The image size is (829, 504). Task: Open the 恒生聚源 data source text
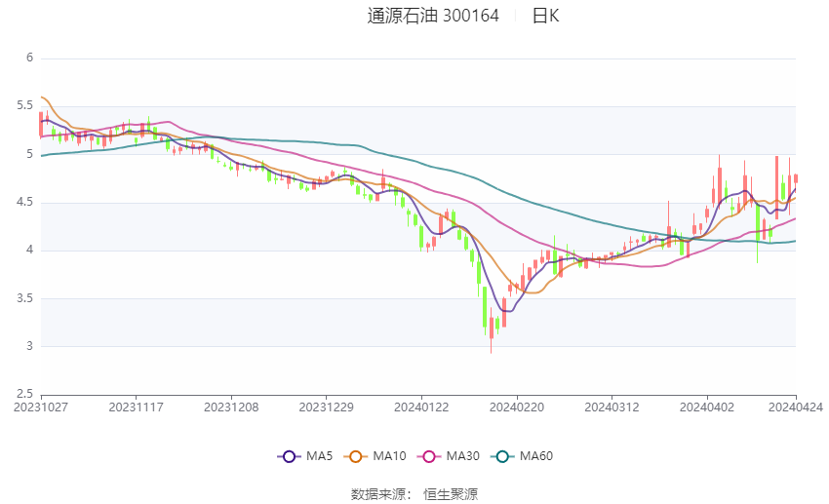tap(451, 494)
